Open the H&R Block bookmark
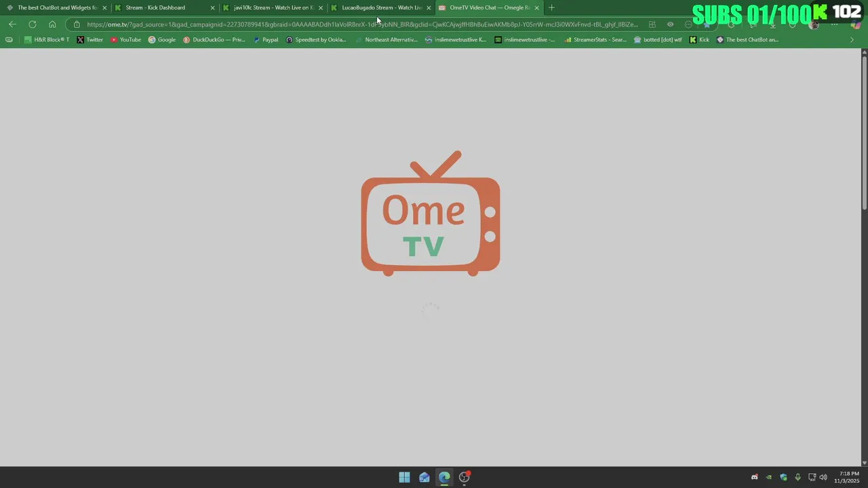Viewport: 868px width, 488px height. tap(47, 39)
